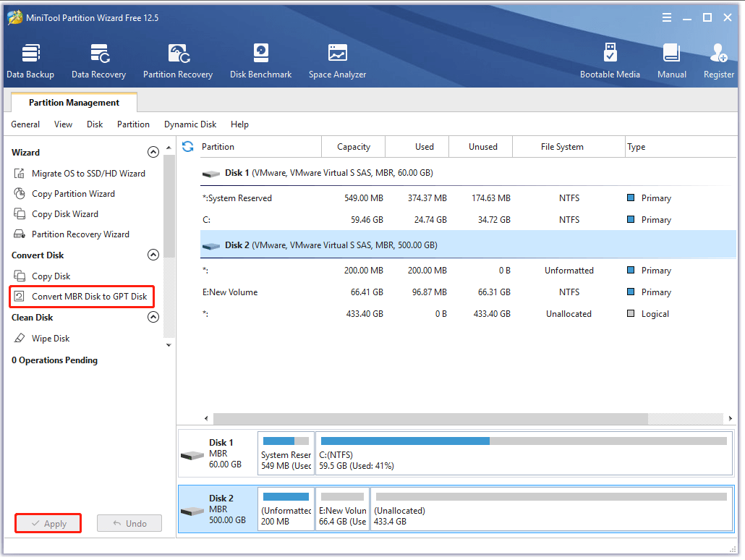Open the Partition menu
Screen dimensions: 745x560
point(133,124)
